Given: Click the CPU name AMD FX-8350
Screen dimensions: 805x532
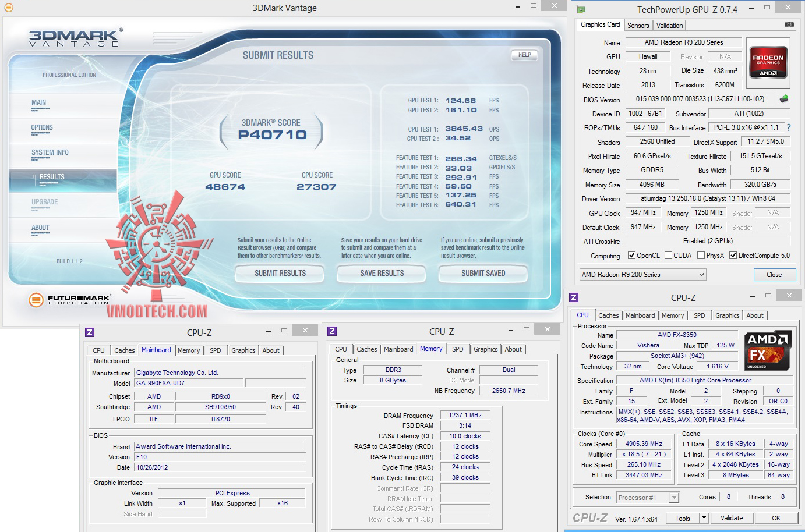Looking at the screenshot, I should (677, 335).
